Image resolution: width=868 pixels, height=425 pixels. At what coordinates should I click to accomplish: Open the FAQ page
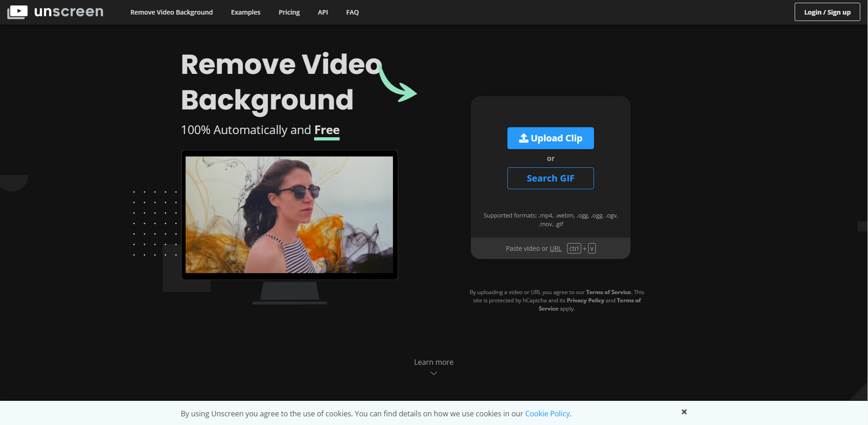[352, 12]
